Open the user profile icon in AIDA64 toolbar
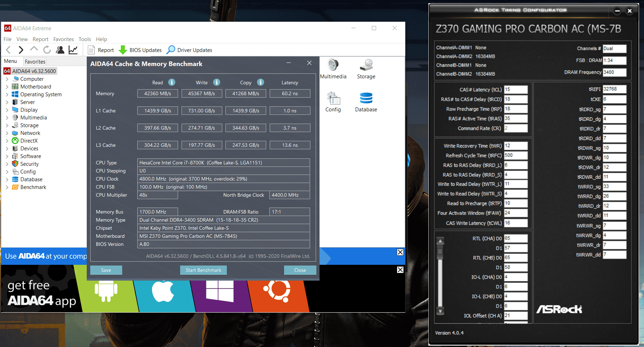This screenshot has width=644, height=347. (x=60, y=50)
